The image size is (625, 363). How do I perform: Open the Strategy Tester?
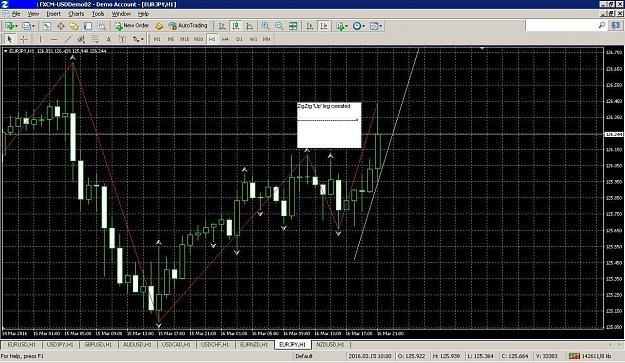(x=102, y=26)
